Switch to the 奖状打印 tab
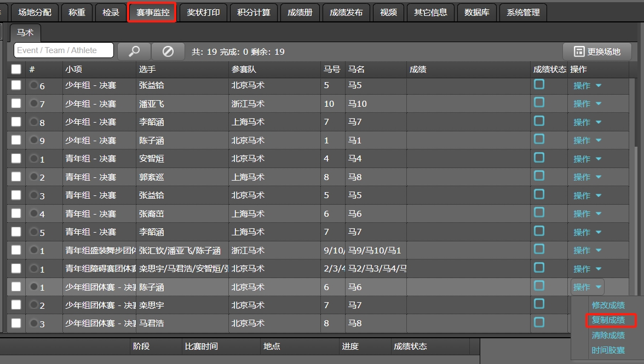 (x=203, y=12)
